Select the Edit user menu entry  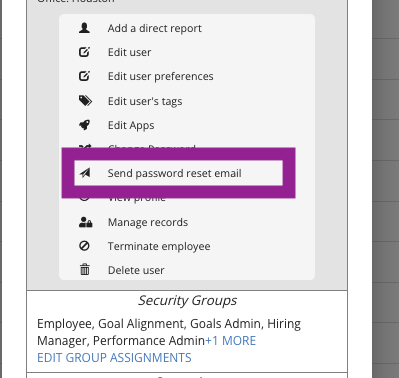(129, 52)
